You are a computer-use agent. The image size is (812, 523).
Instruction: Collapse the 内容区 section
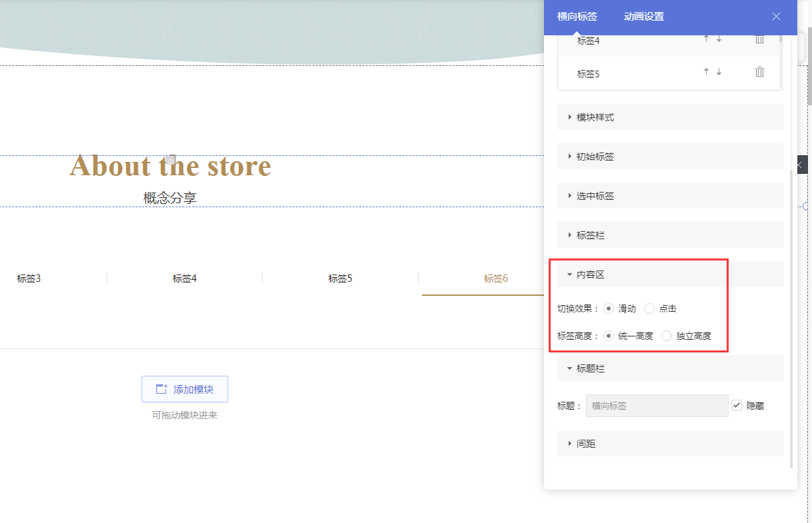click(x=670, y=274)
